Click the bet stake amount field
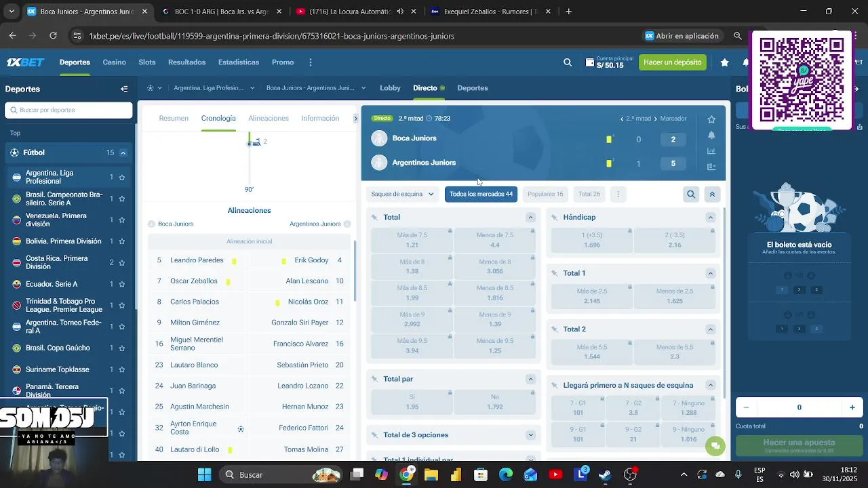Viewport: 868px width, 488px height. [x=799, y=408]
